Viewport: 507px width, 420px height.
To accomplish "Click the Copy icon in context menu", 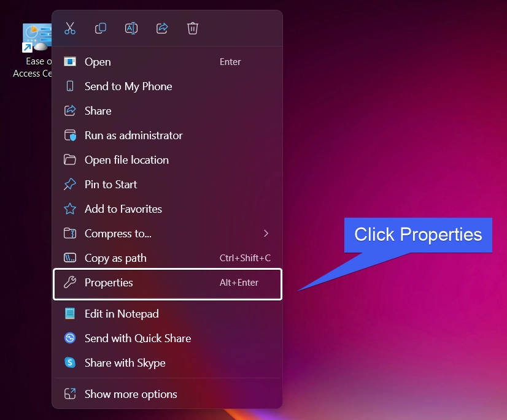I will [101, 28].
